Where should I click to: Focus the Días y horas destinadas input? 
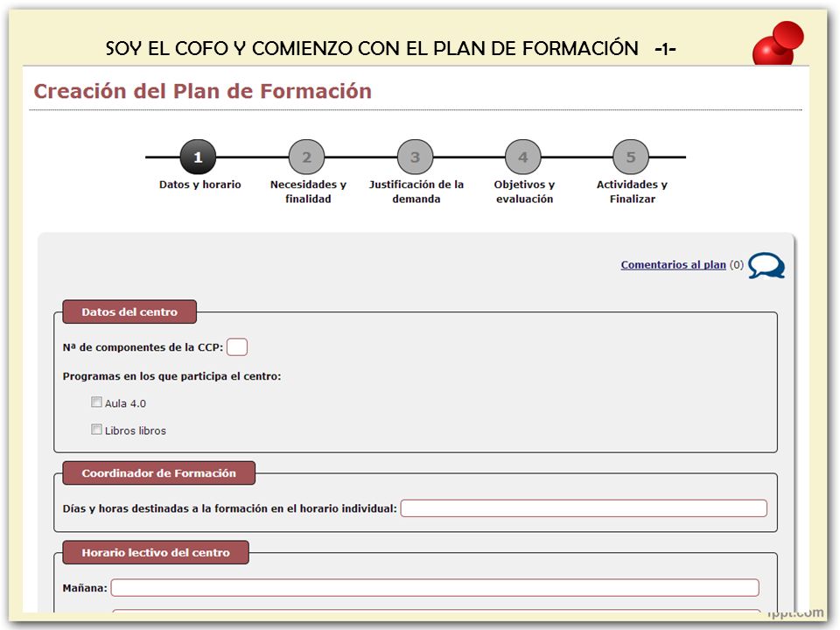point(584,508)
